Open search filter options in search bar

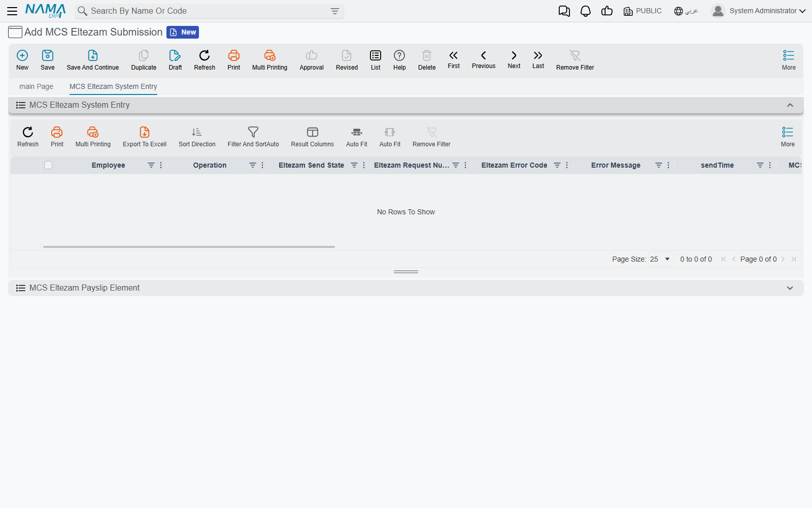(x=335, y=11)
